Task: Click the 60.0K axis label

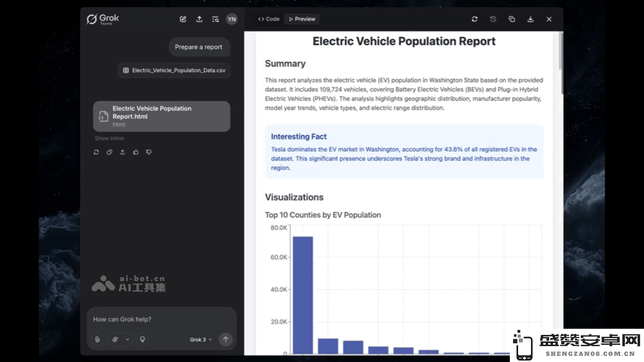Action: [279, 257]
